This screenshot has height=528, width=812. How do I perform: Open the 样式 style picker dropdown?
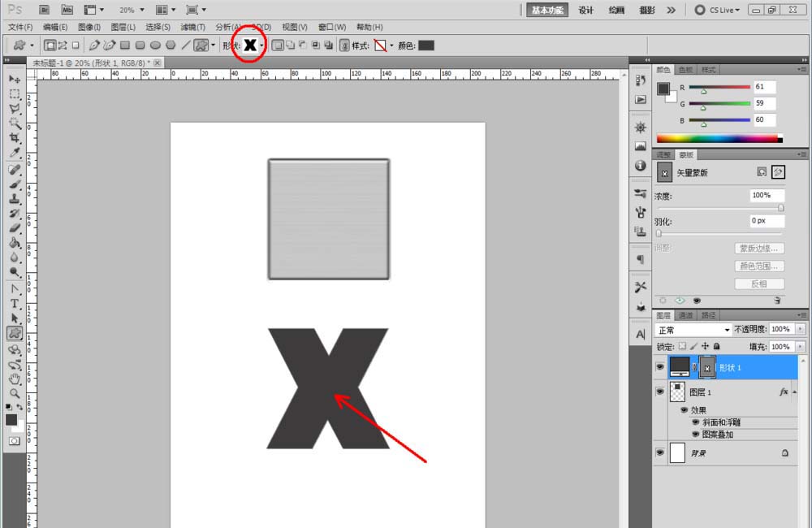pos(391,45)
